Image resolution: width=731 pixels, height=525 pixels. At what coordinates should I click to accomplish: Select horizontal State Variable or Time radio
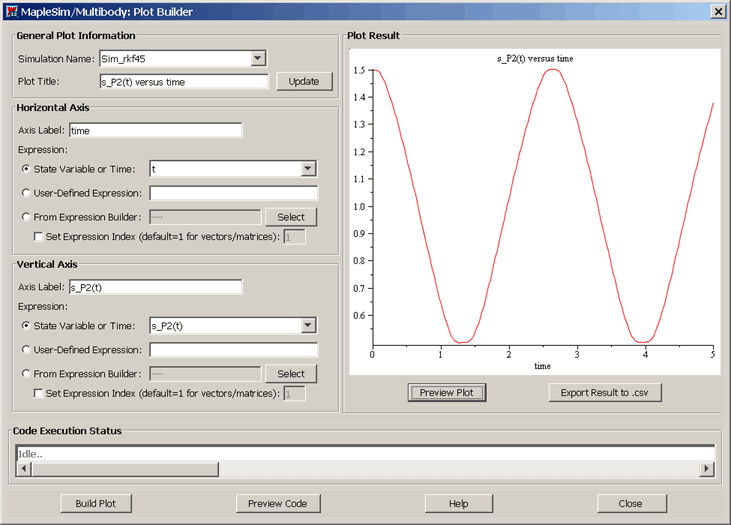pos(26,169)
